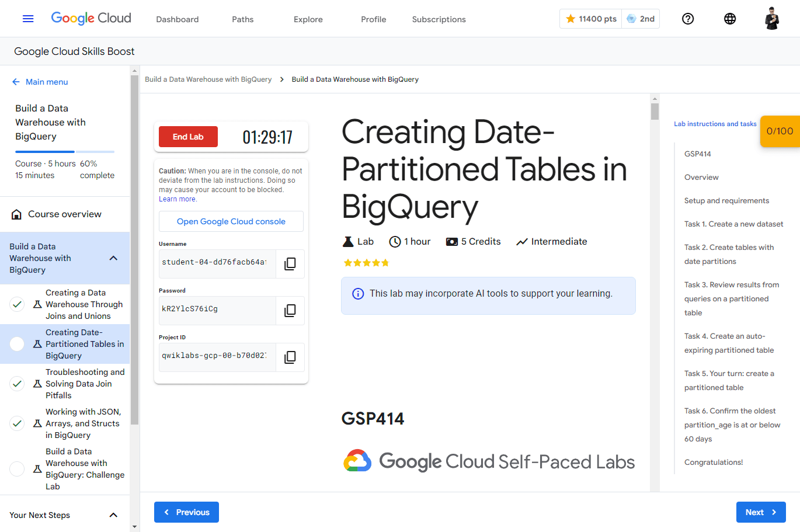
Task: Jump to GSP414 section
Action: 698,154
